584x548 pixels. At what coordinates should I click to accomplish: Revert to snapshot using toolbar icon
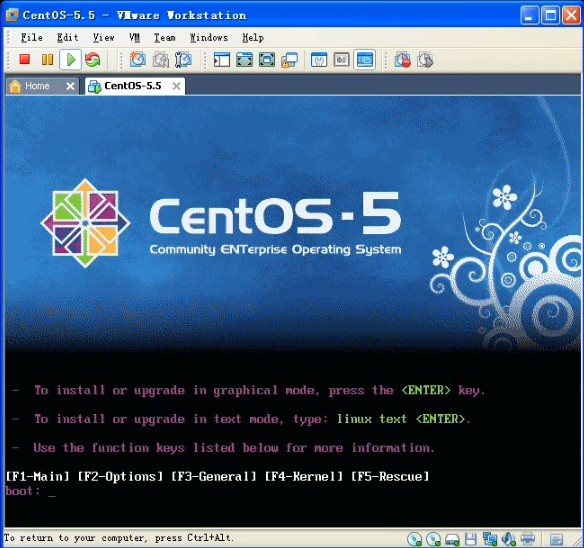tap(161, 60)
